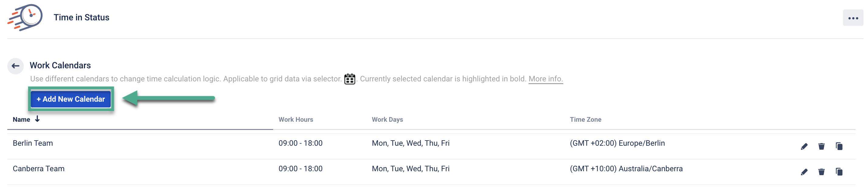868x187 pixels.
Task: Click the Work Days column header
Action: point(387,120)
